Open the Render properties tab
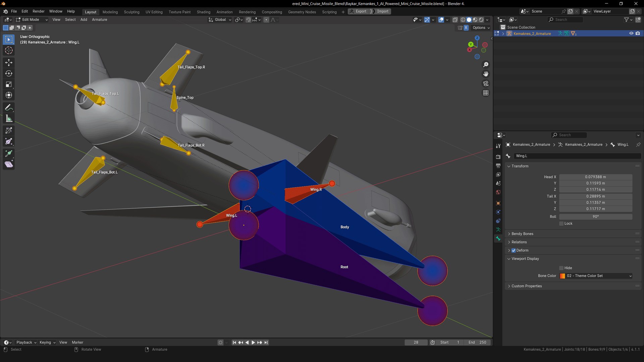 point(498,157)
